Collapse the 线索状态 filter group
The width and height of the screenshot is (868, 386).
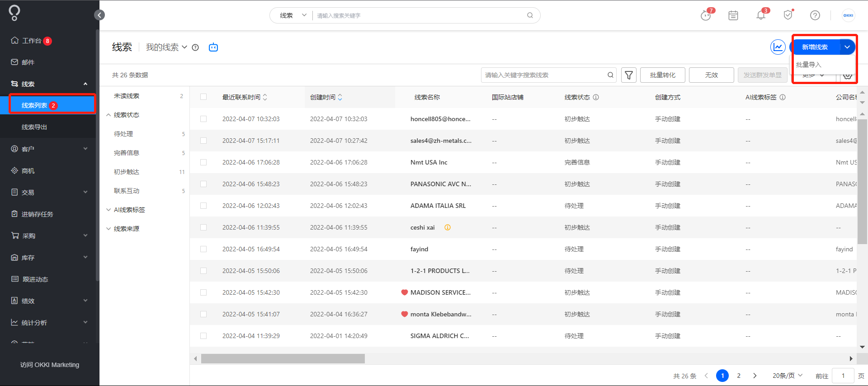coord(108,115)
